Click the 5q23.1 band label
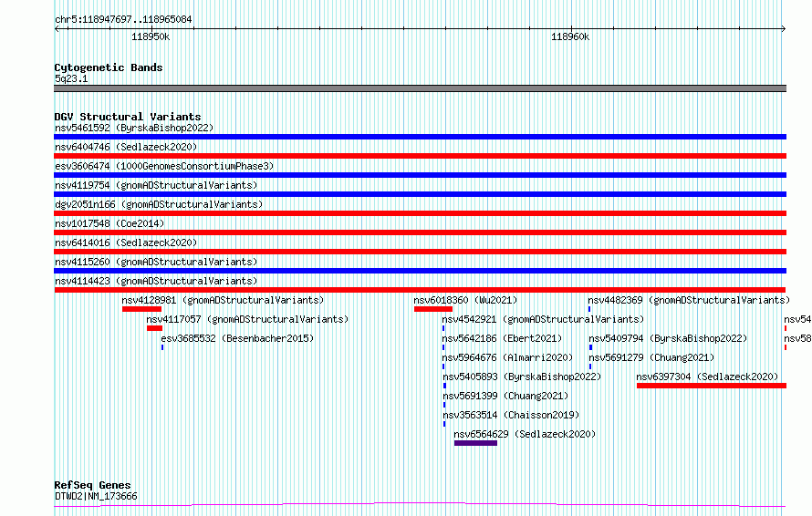Screen dimensions: 812x516 point(71,78)
